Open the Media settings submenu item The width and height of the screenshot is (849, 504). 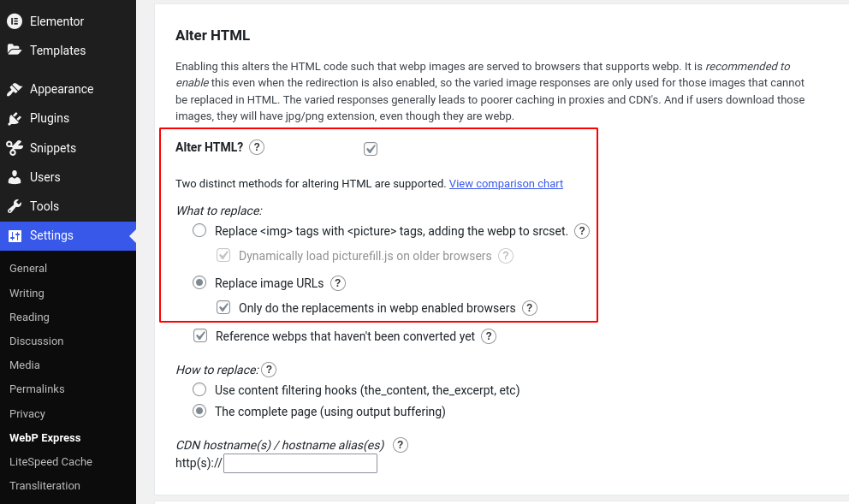coord(24,365)
